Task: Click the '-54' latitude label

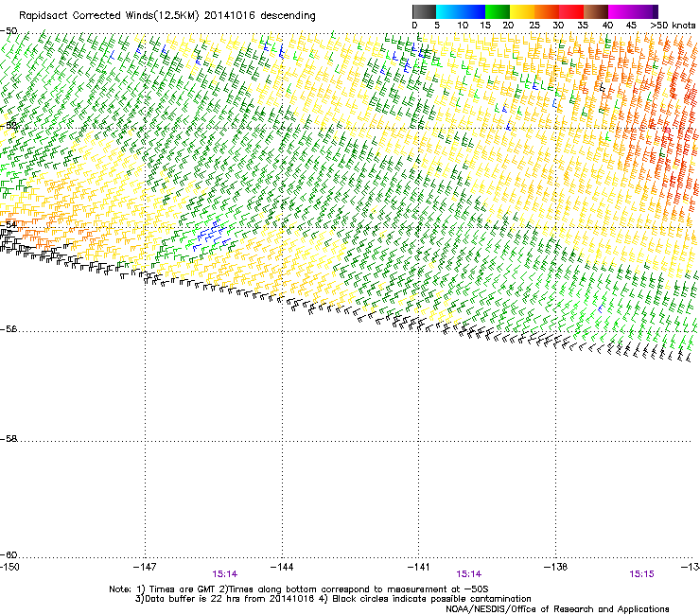Action: click(x=9, y=224)
